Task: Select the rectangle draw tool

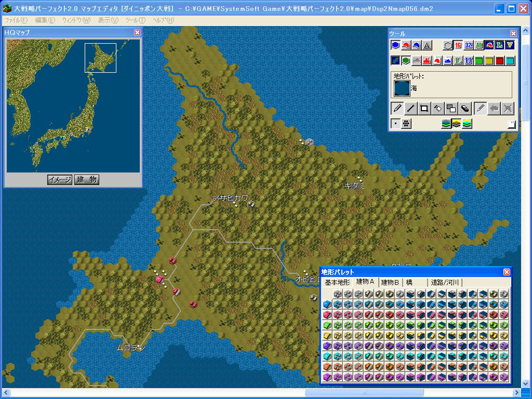Action: coord(424,109)
